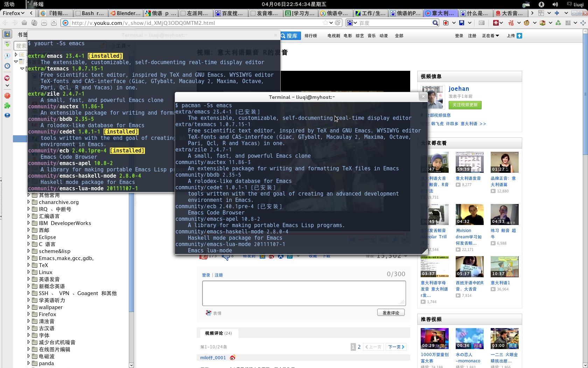Image resolution: width=588 pixels, height=368 pixels.
Task: Click the 排行榜 link
Action: [311, 36]
